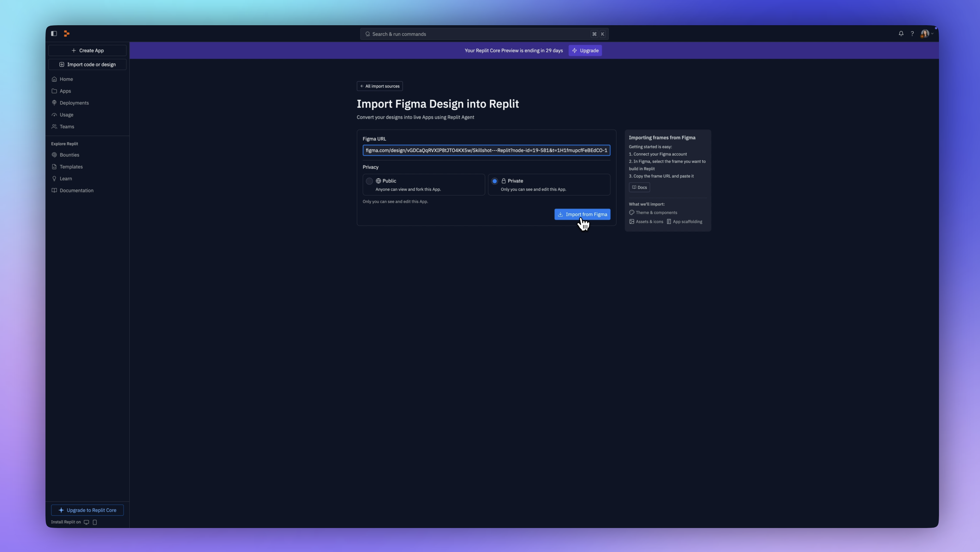Click the Templates file icon
980x552 pixels.
[x=54, y=167]
